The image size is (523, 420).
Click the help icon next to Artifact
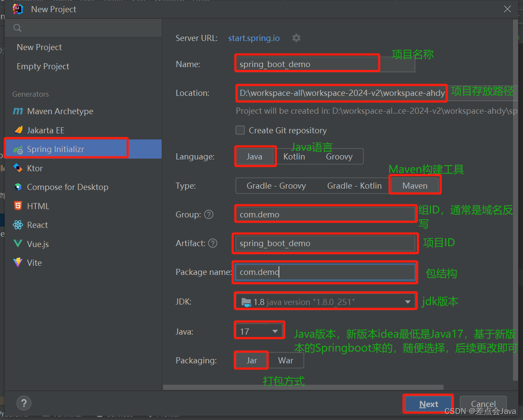(x=213, y=243)
